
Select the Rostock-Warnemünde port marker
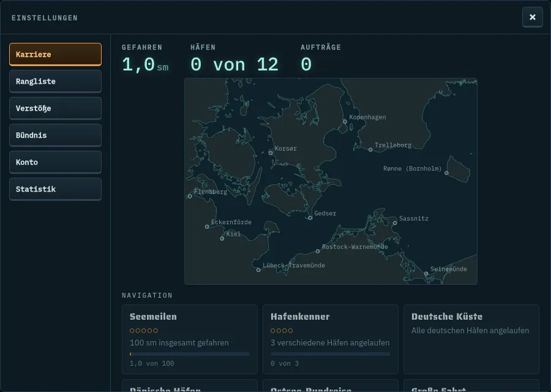coord(318,251)
